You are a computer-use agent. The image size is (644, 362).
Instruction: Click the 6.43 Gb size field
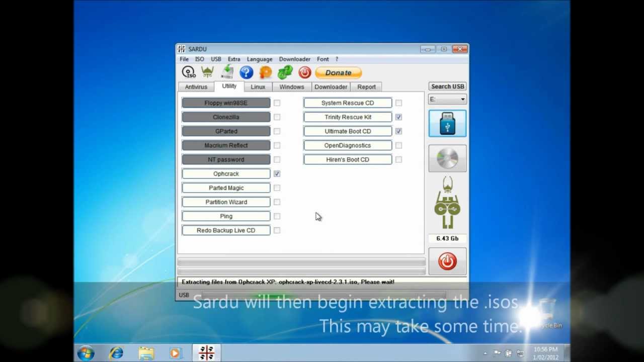[447, 238]
